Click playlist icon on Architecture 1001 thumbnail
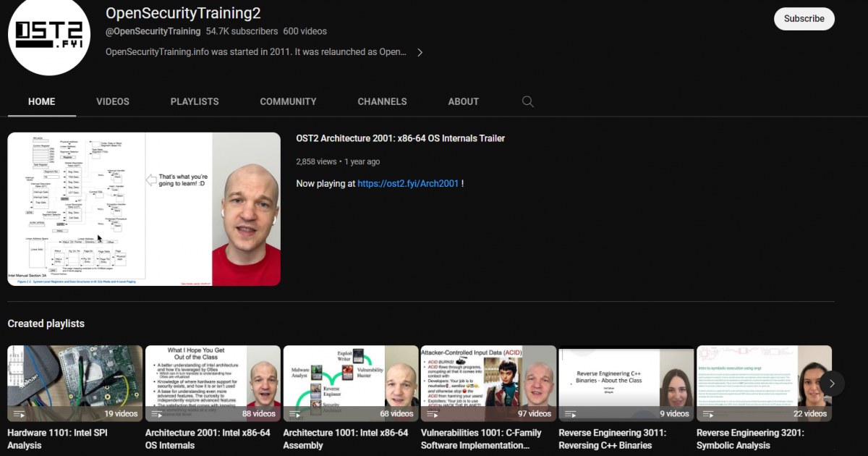 [295, 414]
